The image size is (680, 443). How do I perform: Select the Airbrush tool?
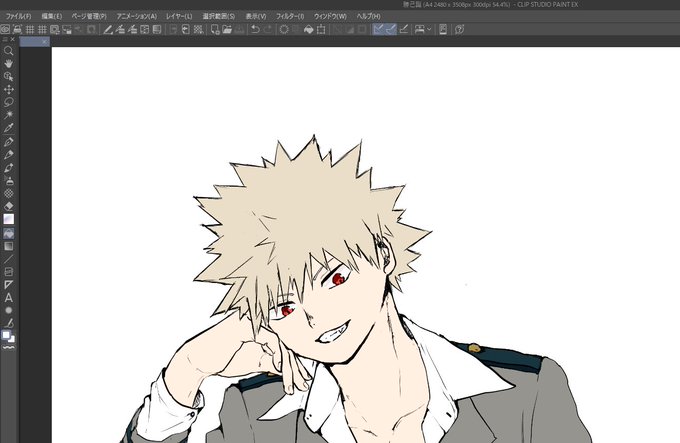[x=8, y=180]
